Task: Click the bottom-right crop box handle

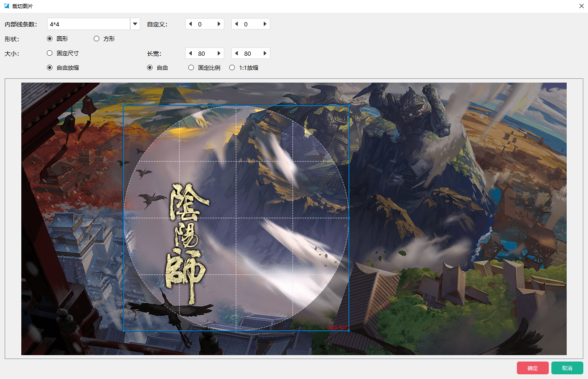Action: pyautogui.click(x=349, y=330)
